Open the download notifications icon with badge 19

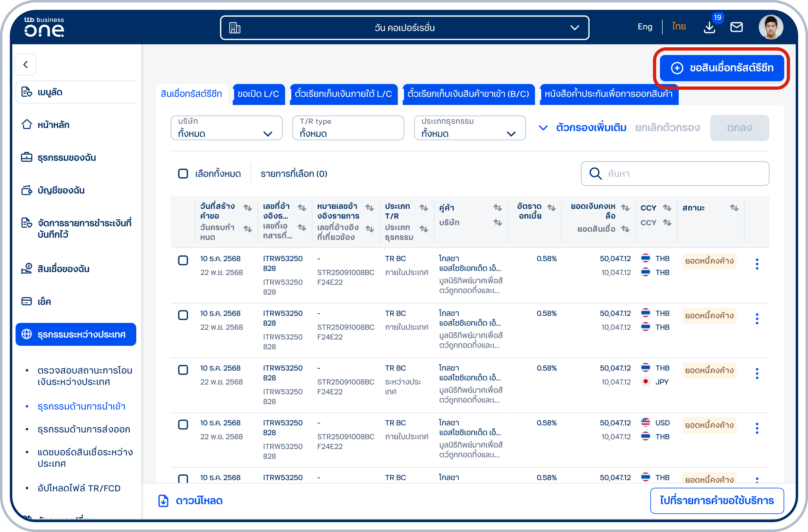[x=710, y=27]
